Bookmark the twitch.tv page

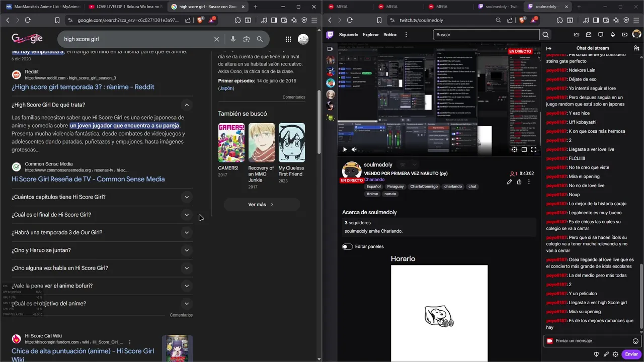[x=379, y=20]
